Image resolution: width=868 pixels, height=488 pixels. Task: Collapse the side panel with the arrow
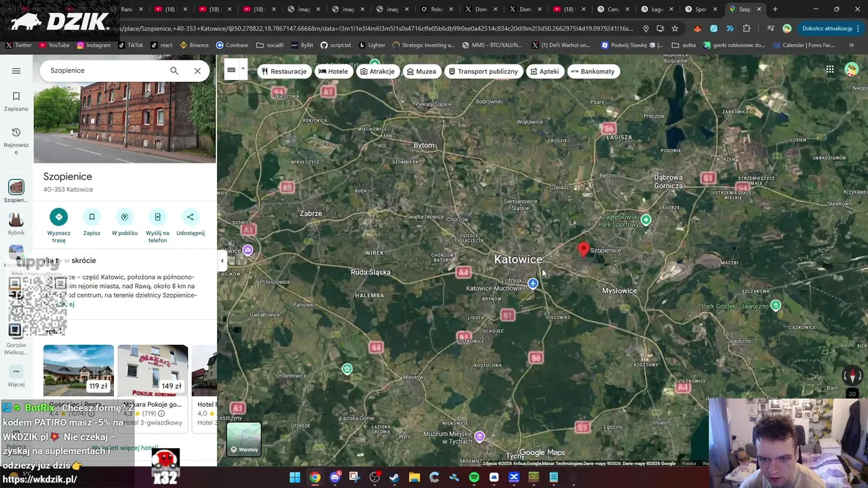pyautogui.click(x=222, y=260)
